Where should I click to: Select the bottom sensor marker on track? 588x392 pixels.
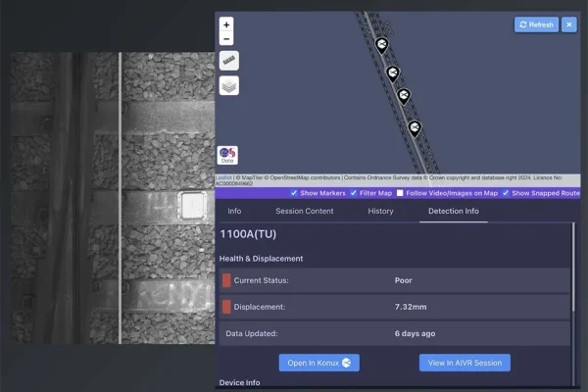coord(415,127)
